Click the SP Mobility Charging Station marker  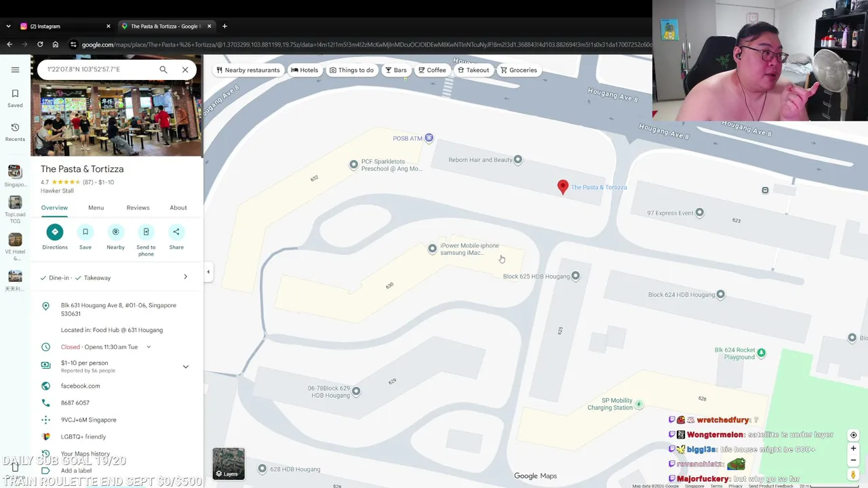[x=639, y=404]
